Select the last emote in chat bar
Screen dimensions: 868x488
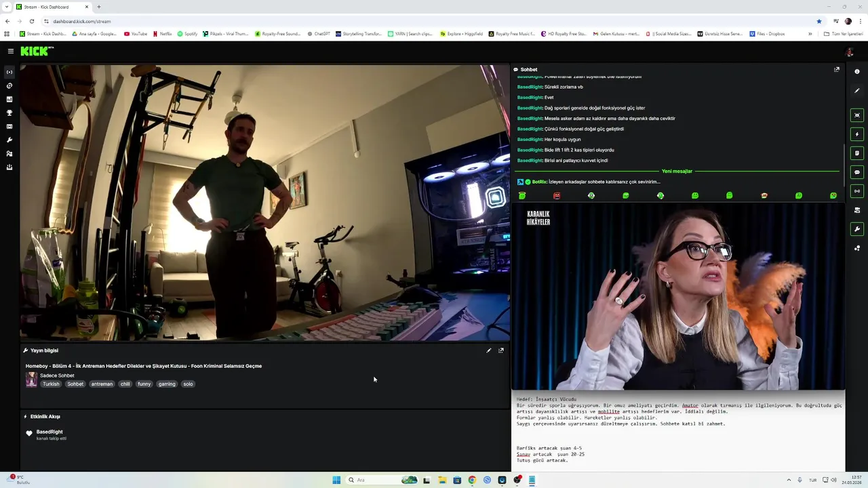(x=833, y=196)
